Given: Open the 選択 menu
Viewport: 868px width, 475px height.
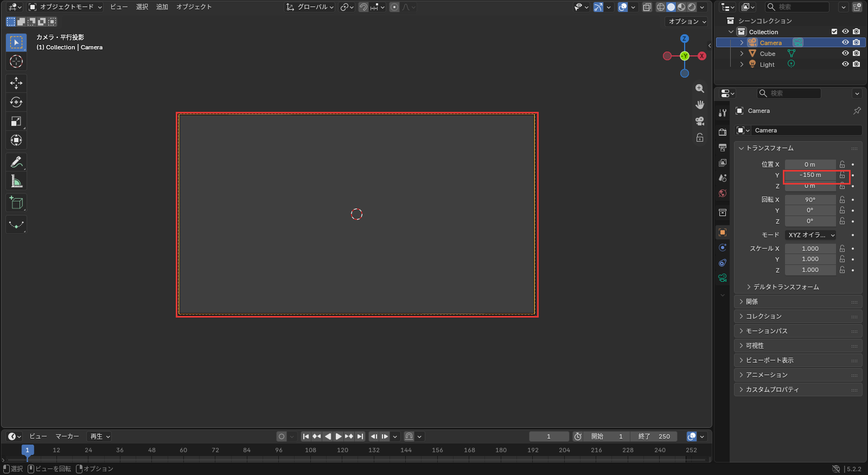Looking at the screenshot, I should point(142,7).
